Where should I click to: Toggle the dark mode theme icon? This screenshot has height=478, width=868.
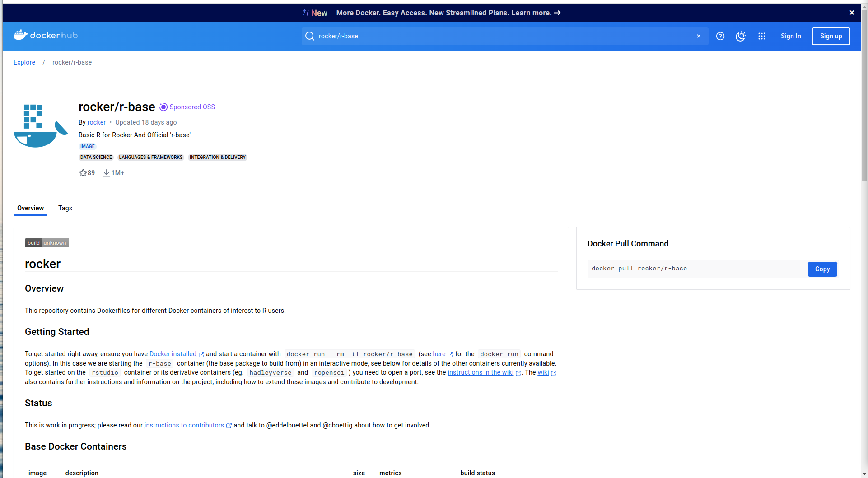741,36
